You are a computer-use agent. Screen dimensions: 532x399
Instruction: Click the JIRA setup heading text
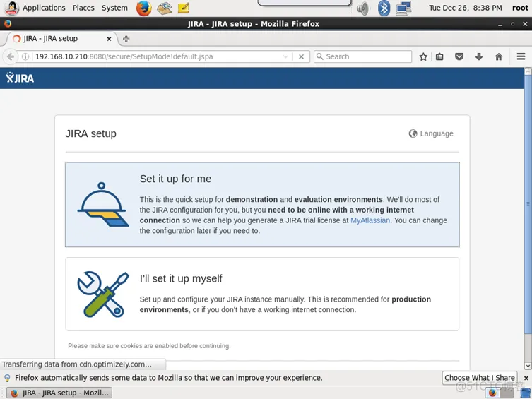pyautogui.click(x=90, y=133)
